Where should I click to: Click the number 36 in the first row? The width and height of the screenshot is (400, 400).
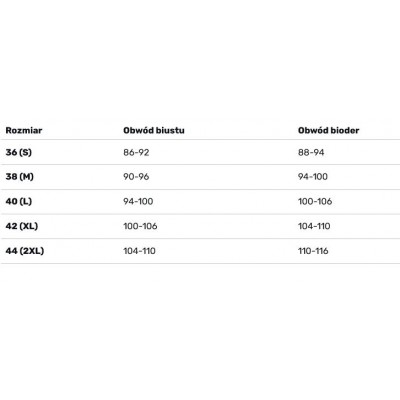pyautogui.click(x=11, y=152)
